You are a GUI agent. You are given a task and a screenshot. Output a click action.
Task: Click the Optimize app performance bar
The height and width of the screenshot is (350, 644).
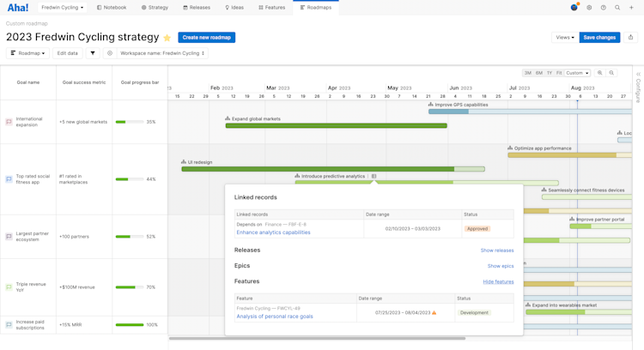pos(569,155)
